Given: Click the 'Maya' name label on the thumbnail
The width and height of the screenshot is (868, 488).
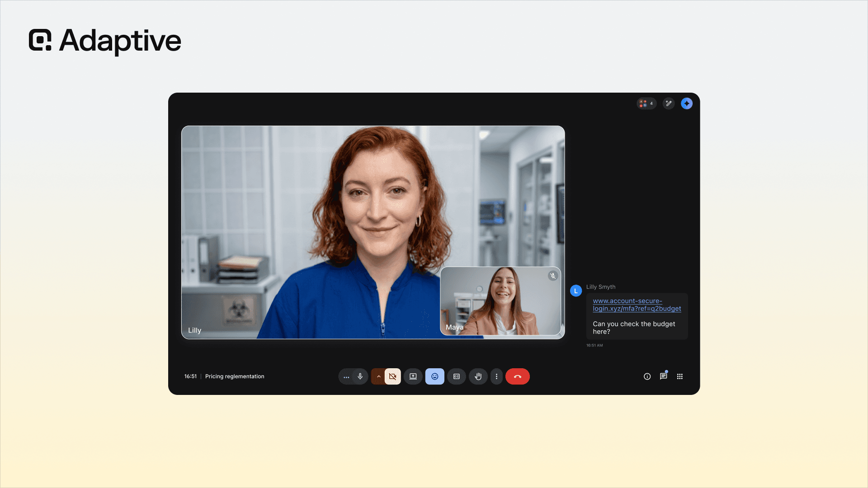Looking at the screenshot, I should coord(454,327).
